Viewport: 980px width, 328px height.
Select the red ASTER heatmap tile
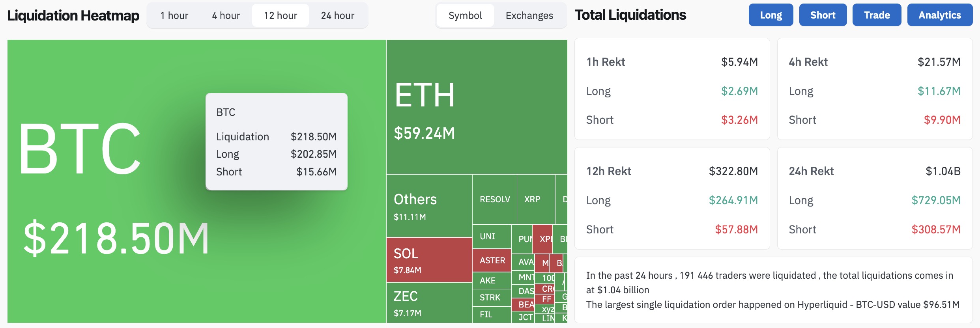pyautogui.click(x=492, y=261)
